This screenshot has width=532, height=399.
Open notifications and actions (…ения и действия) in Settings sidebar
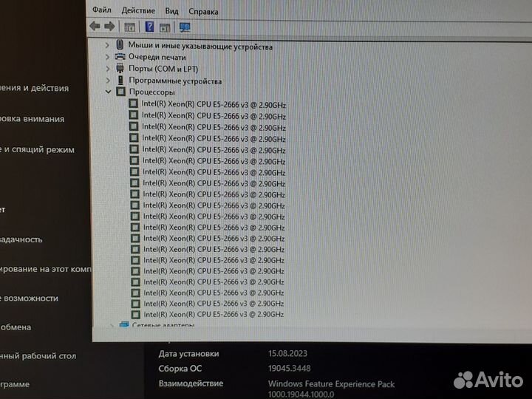pos(34,88)
